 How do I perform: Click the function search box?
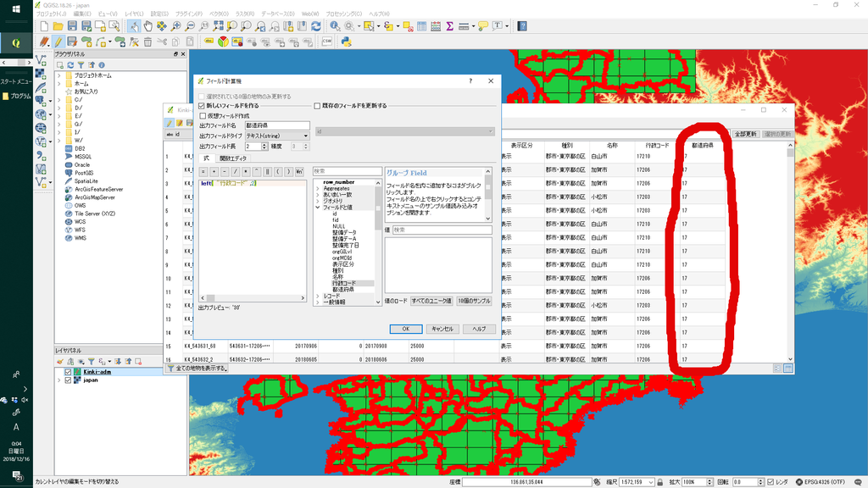click(347, 171)
